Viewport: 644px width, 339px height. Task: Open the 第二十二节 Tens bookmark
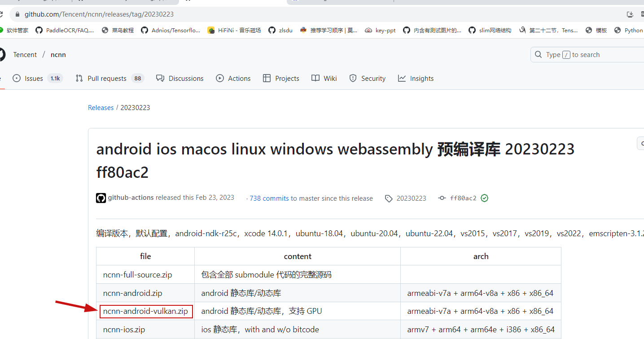coord(548,30)
